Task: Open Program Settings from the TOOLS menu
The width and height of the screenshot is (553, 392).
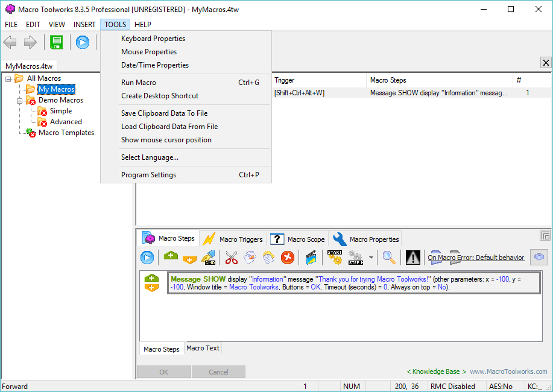Action: coord(186,175)
